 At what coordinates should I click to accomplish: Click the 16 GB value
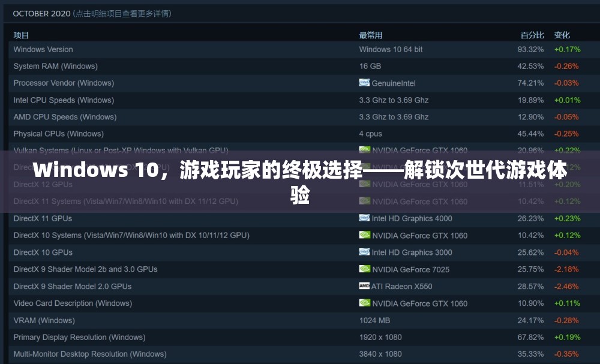coord(370,66)
